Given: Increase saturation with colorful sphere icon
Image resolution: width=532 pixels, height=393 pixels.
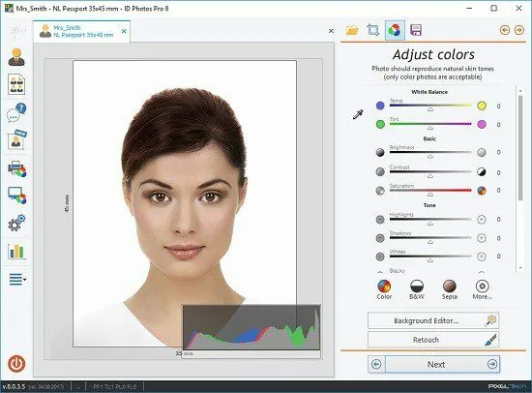Looking at the screenshot, I should pyautogui.click(x=482, y=191).
